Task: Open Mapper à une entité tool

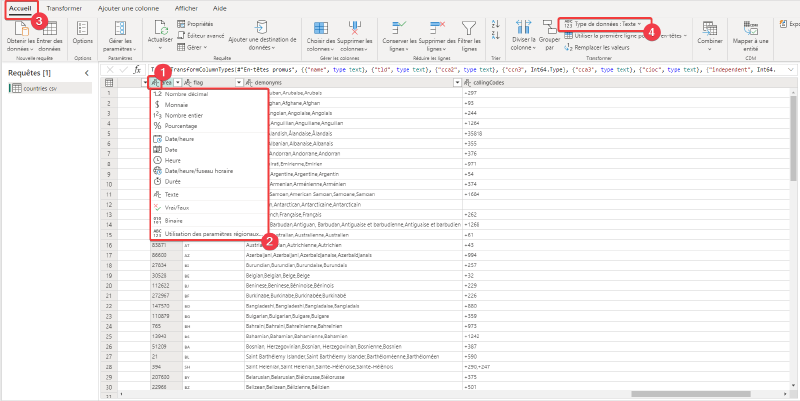Action: point(750,29)
